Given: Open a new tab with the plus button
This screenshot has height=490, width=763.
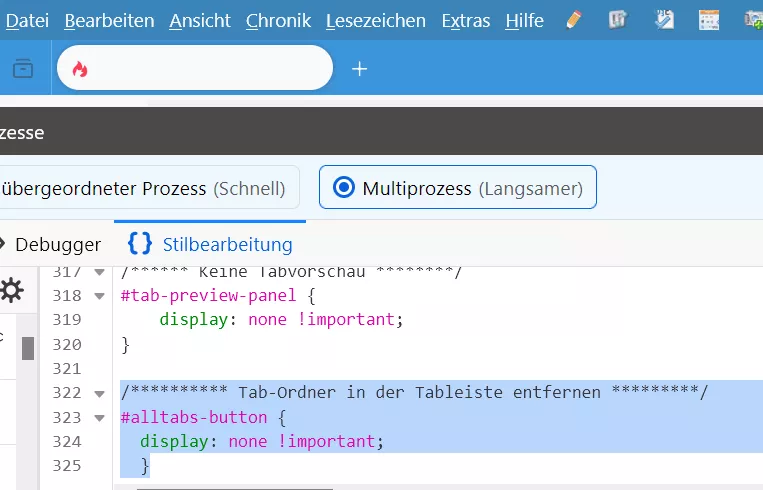Looking at the screenshot, I should click(360, 69).
